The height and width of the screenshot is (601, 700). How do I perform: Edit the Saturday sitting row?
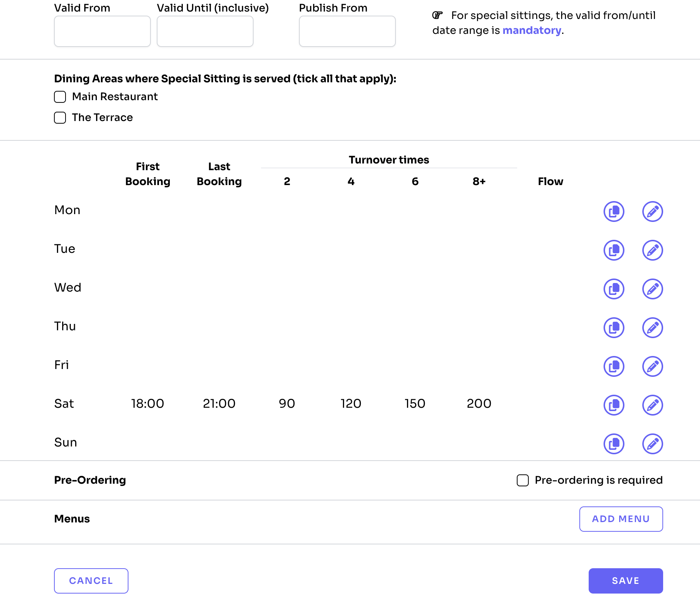point(652,405)
